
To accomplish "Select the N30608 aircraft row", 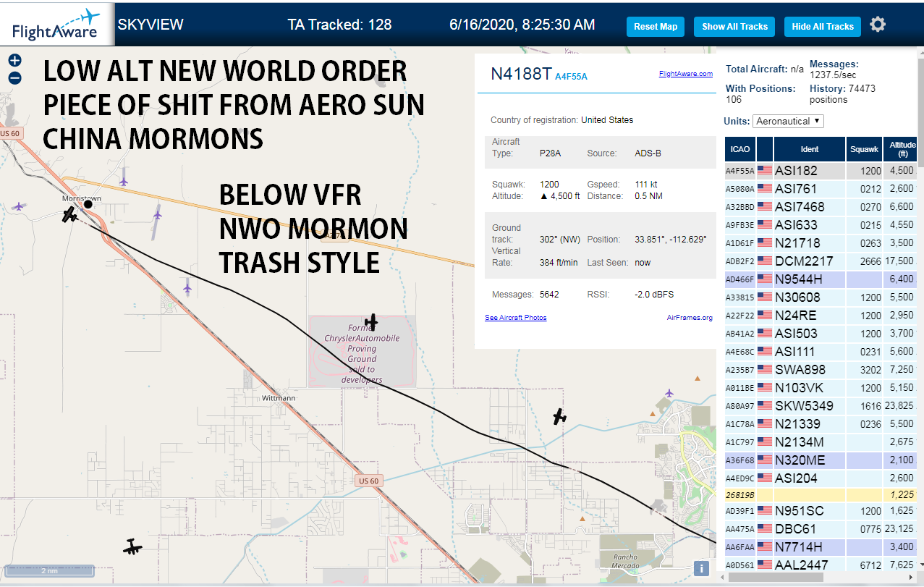I will click(x=821, y=297).
